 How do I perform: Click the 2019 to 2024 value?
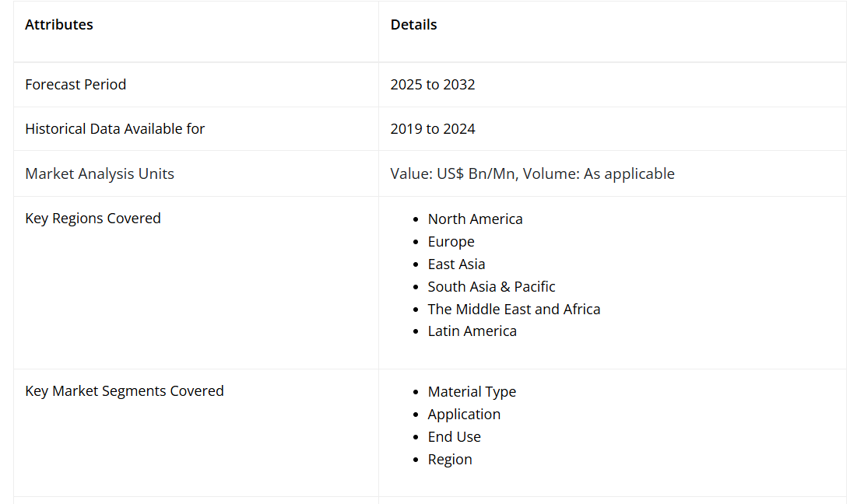coord(433,129)
